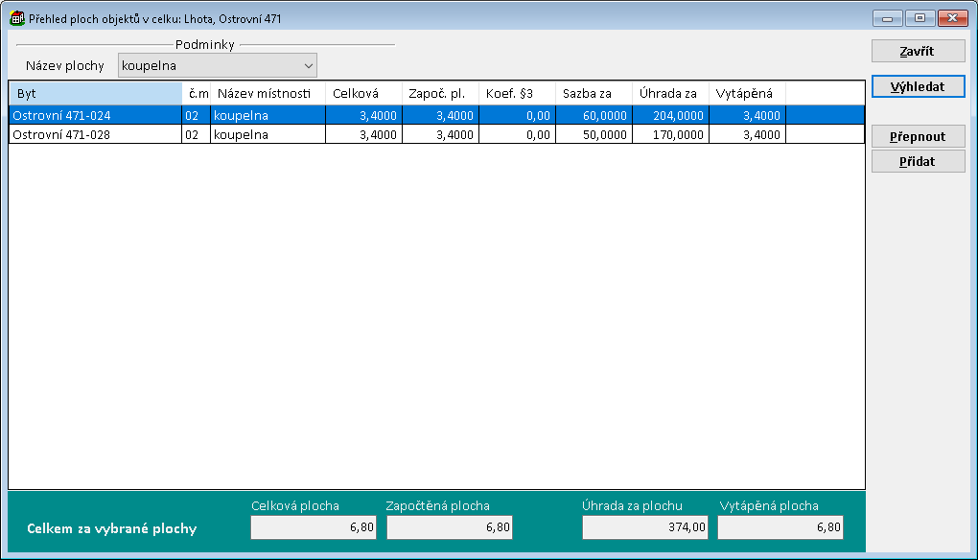Sort by the Byt column header
Screen dimensions: 978x560
pos(94,93)
